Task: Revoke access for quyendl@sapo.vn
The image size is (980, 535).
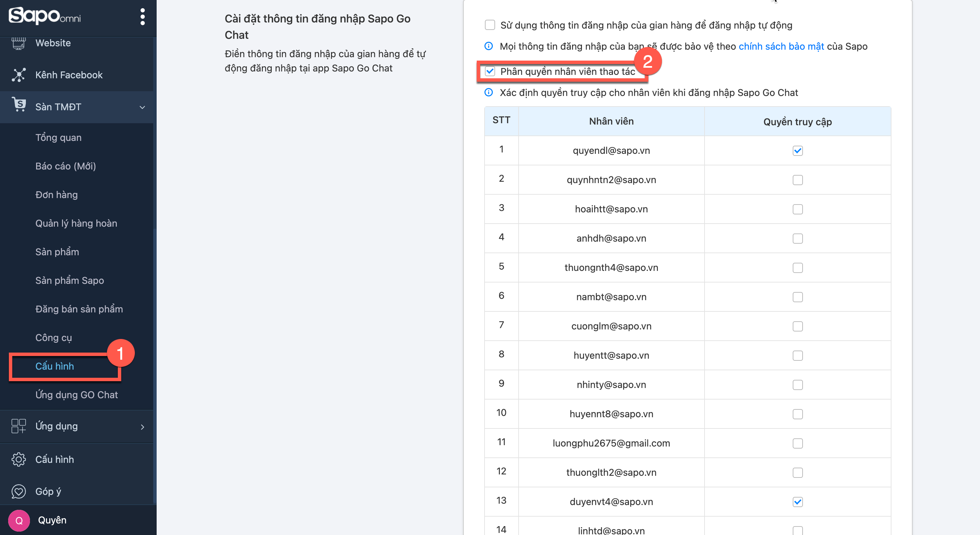Action: [x=797, y=150]
